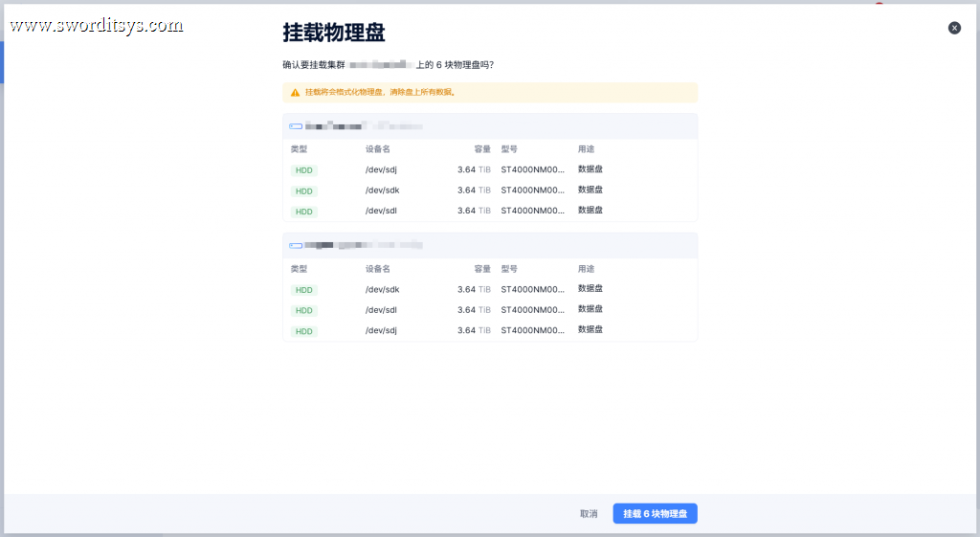The width and height of the screenshot is (980, 537).
Task: Click the host icon heading the upper disk table
Action: coord(296,126)
